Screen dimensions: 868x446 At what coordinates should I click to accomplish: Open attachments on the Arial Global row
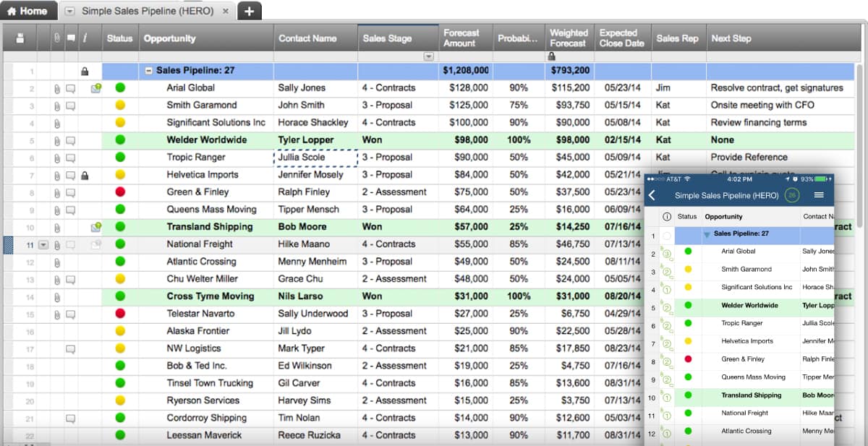click(x=57, y=88)
